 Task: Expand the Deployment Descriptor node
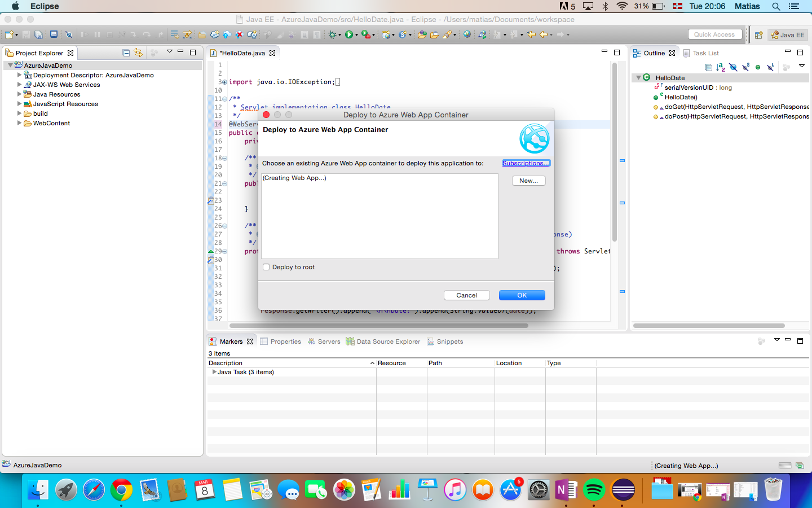point(19,75)
